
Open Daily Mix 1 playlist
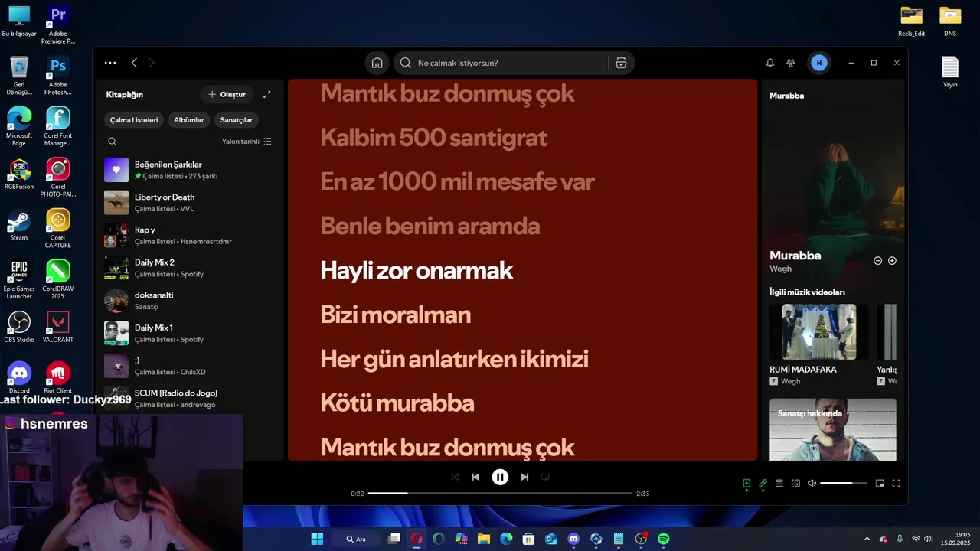tap(191, 333)
